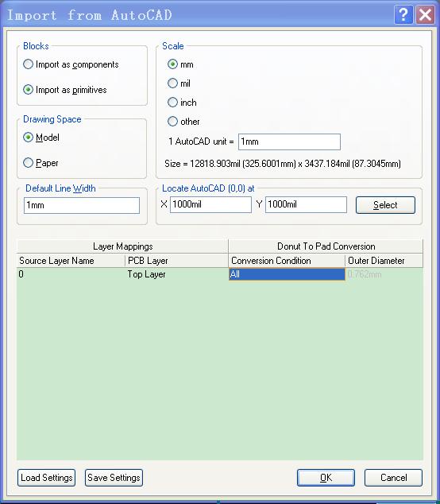440x504 pixels.
Task: Click the Layer Mappings header
Action: pyautogui.click(x=122, y=246)
